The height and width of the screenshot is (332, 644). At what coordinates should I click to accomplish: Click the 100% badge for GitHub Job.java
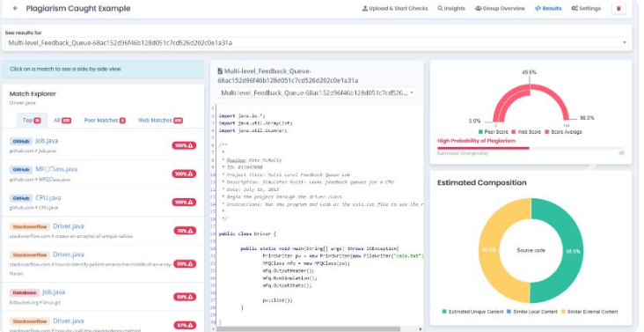184,145
